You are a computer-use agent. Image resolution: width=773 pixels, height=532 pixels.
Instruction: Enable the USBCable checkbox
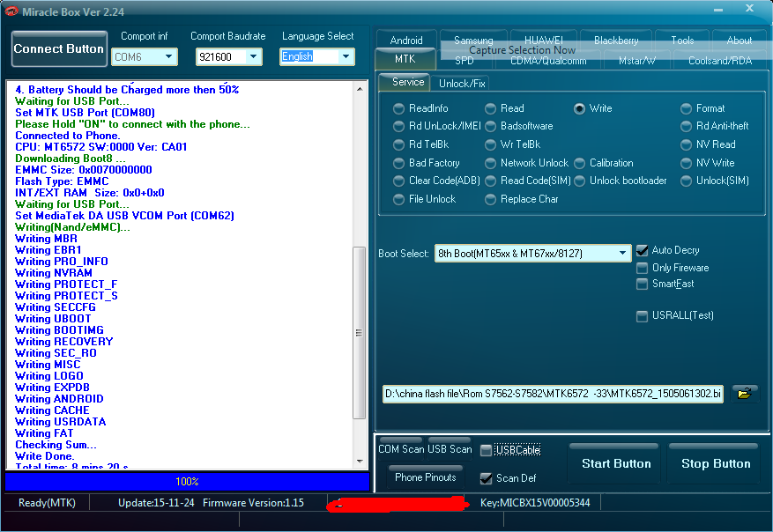click(486, 450)
